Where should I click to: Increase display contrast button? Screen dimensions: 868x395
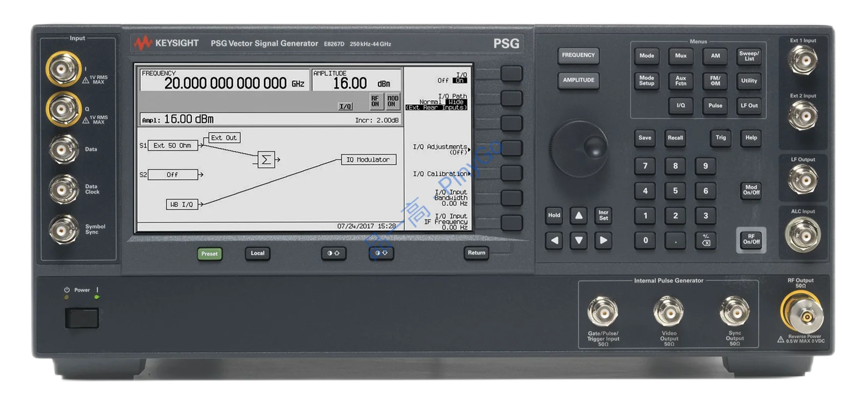coord(333,253)
